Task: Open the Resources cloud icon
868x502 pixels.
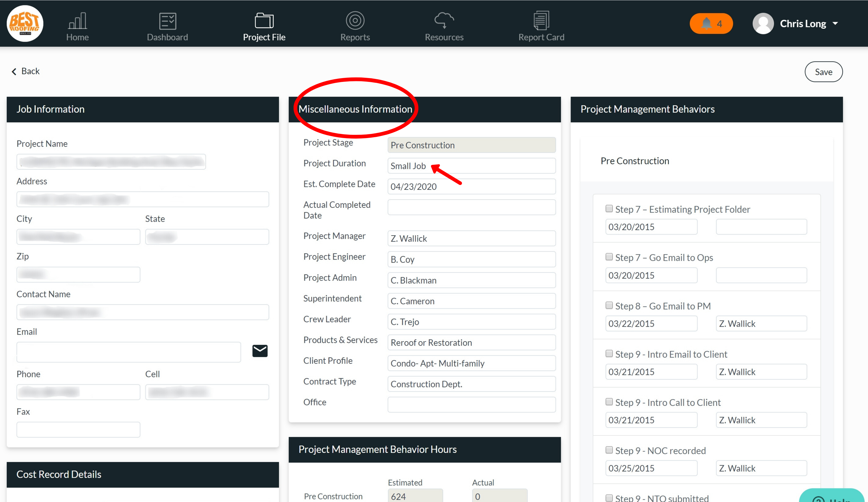Action: (444, 20)
